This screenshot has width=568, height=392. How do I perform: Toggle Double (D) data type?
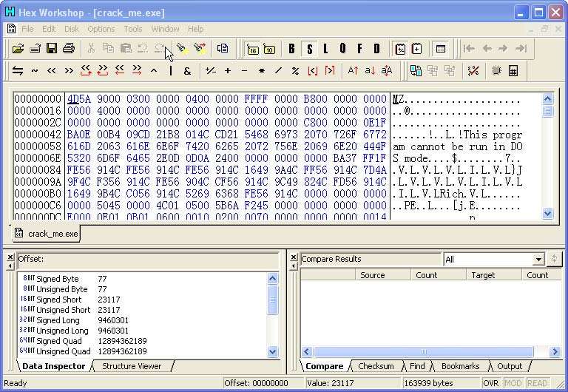pos(376,49)
